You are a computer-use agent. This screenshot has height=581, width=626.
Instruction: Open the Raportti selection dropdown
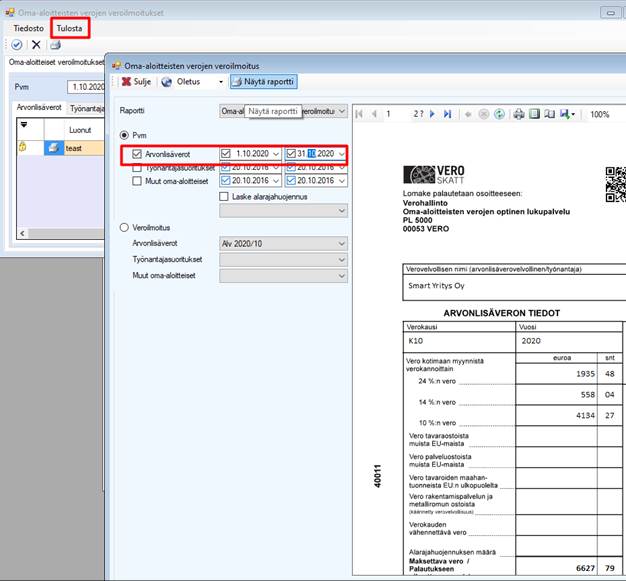pos(341,111)
